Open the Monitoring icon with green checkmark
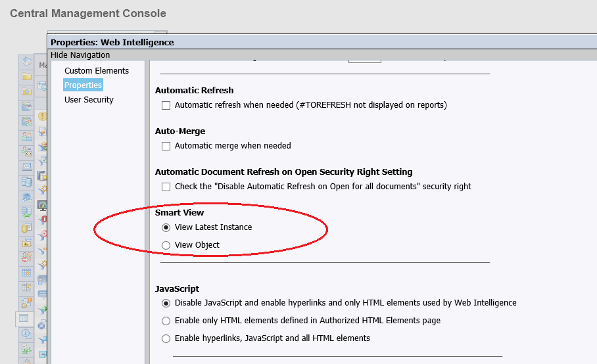Image resolution: width=597 pixels, height=364 pixels. coord(27,348)
